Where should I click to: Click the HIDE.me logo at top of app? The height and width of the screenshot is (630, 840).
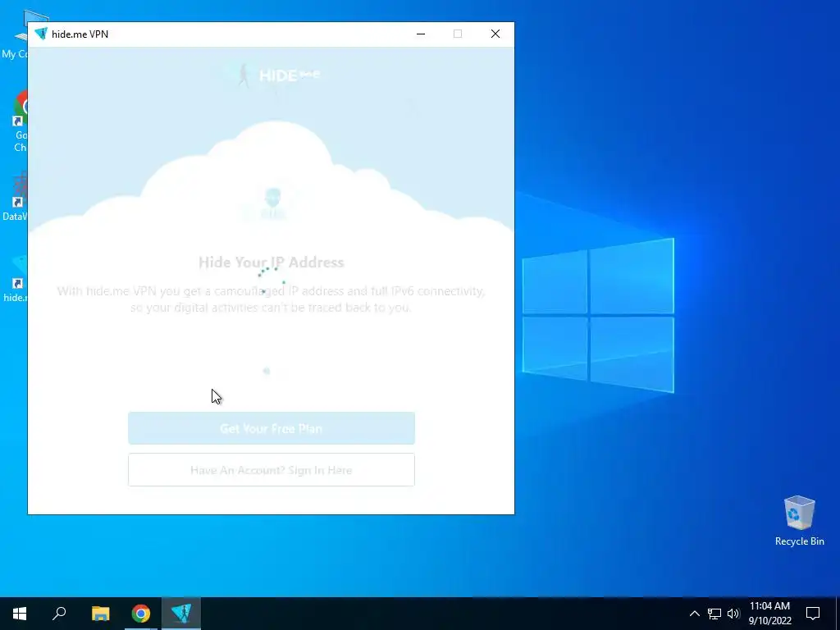[x=278, y=75]
